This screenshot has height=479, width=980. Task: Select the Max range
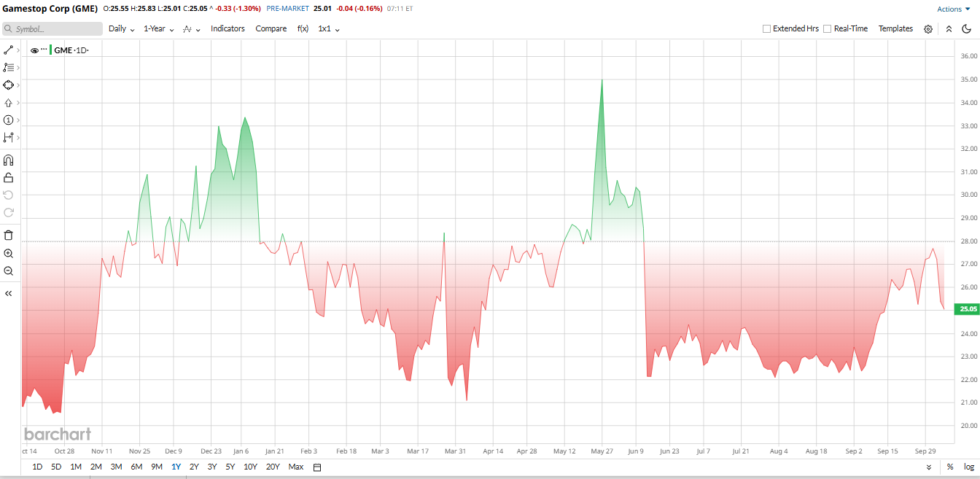pyautogui.click(x=295, y=467)
